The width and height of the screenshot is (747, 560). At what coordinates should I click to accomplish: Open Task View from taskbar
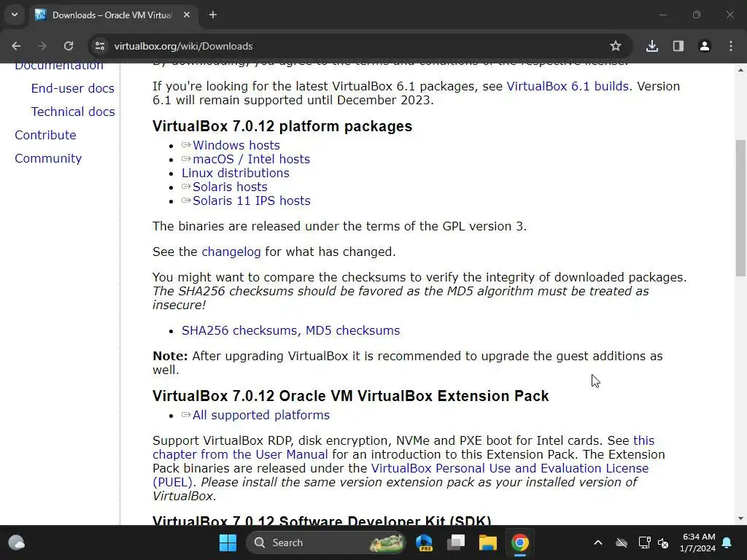point(456,542)
